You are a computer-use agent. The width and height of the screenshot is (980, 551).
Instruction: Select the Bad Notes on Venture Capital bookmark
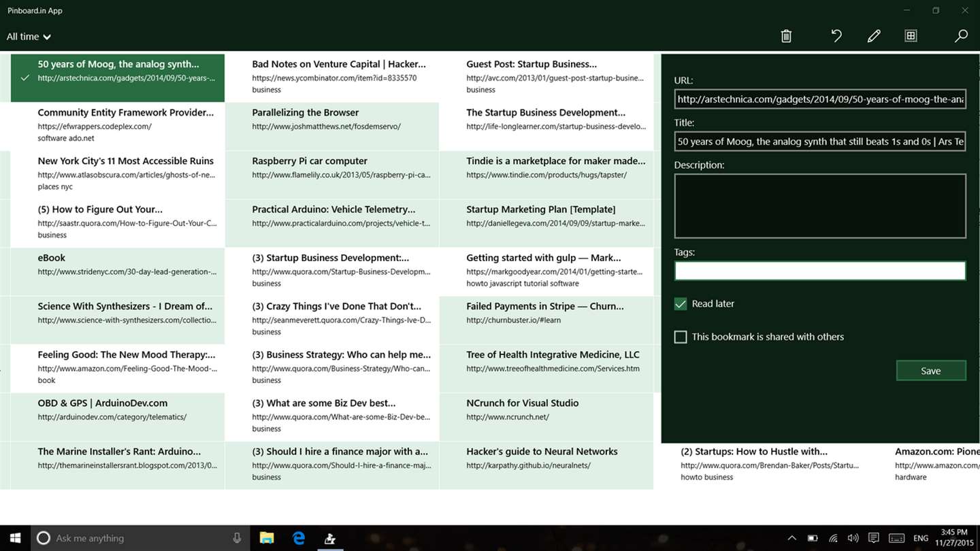pyautogui.click(x=332, y=78)
